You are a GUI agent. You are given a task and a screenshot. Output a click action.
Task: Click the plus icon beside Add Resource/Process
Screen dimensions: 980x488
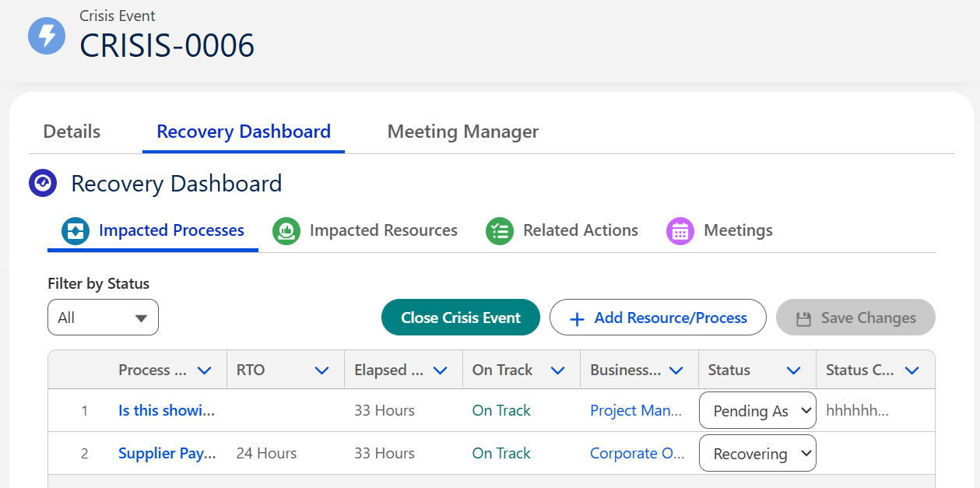pyautogui.click(x=575, y=318)
